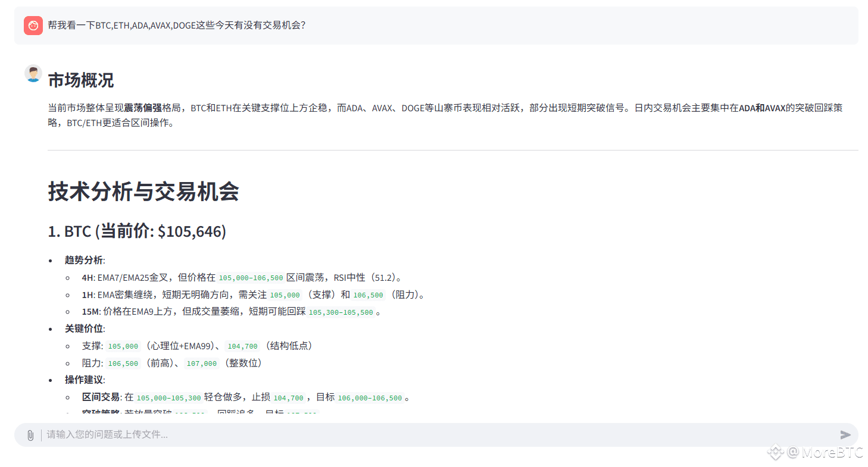Focus the 请输入您的问题或上传文件 input box
Screen dimensions: 868x467
pyautogui.click(x=436, y=435)
